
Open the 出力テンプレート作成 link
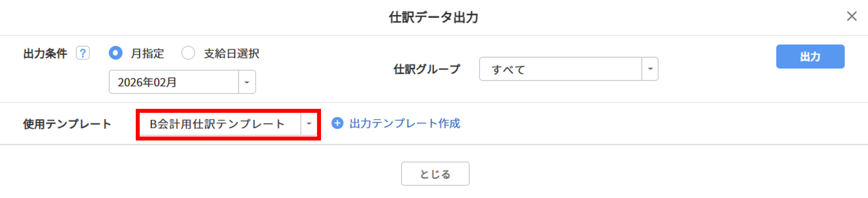point(405,123)
